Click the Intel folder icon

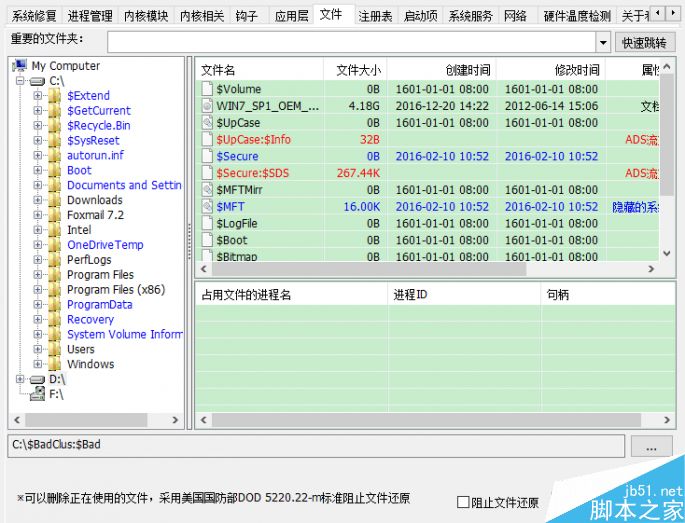(x=55, y=230)
